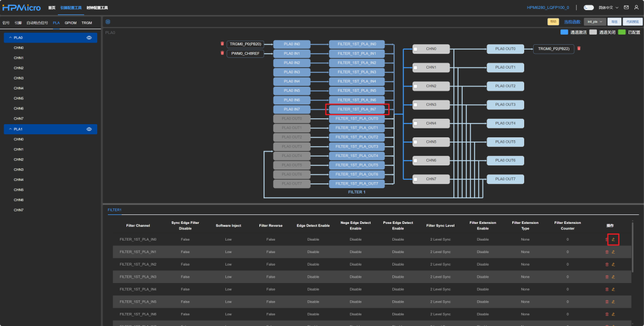Delete the FILTER_1ST_PLA_IN1 table row

[x=607, y=252]
